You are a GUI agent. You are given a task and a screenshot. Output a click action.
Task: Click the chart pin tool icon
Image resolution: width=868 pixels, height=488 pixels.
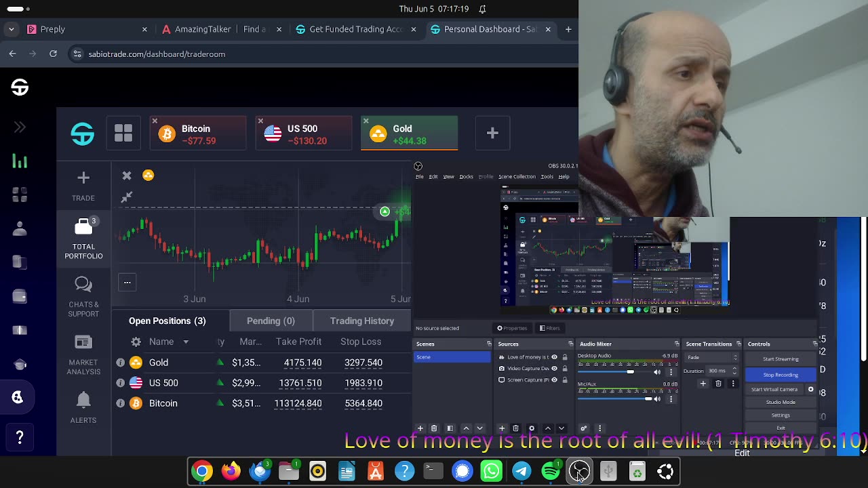click(127, 197)
